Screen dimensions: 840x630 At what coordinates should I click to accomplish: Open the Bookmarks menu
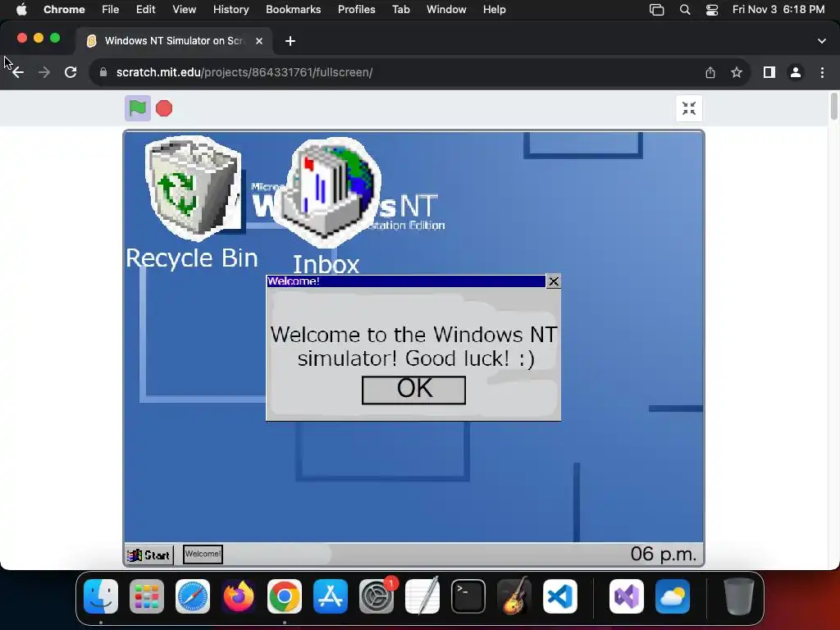point(293,10)
